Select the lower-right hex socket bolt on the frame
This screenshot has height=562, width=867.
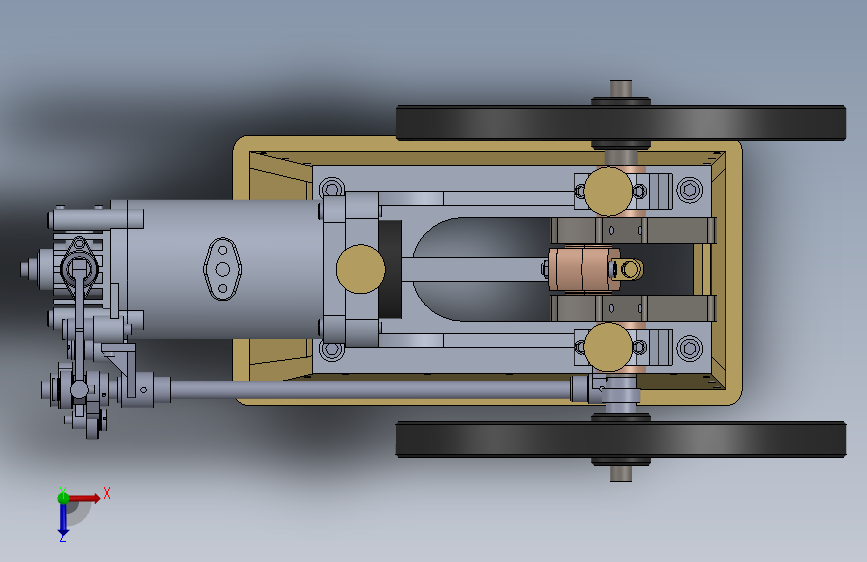[x=690, y=348]
